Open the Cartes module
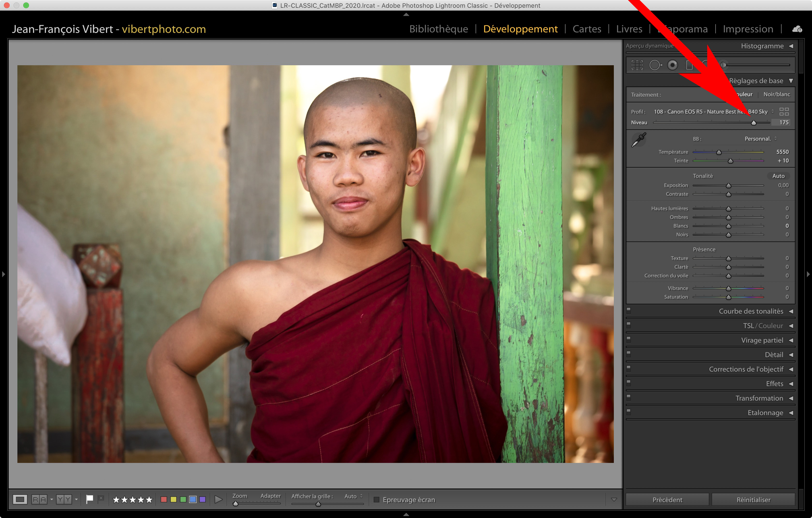The height and width of the screenshot is (518, 812). pos(587,29)
